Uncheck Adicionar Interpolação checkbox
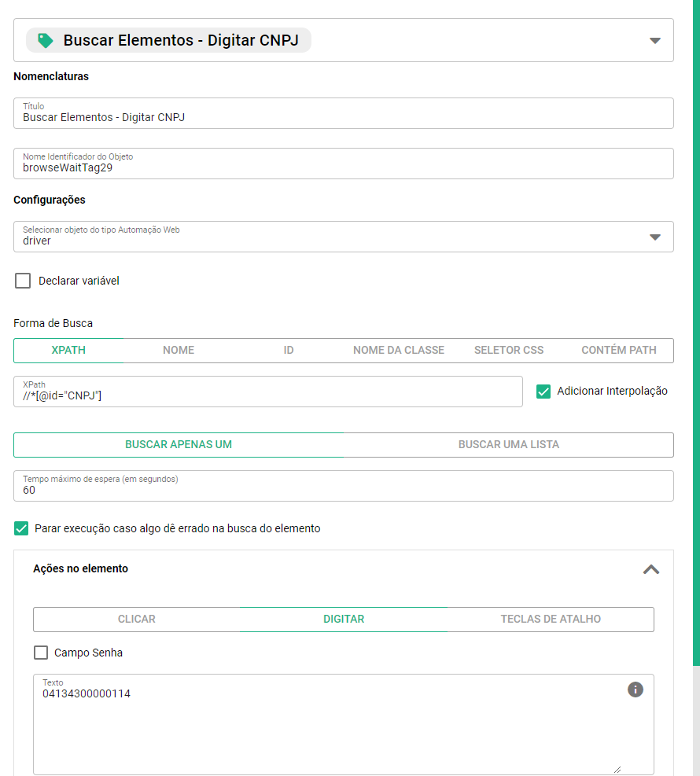This screenshot has width=700, height=776. (x=543, y=391)
